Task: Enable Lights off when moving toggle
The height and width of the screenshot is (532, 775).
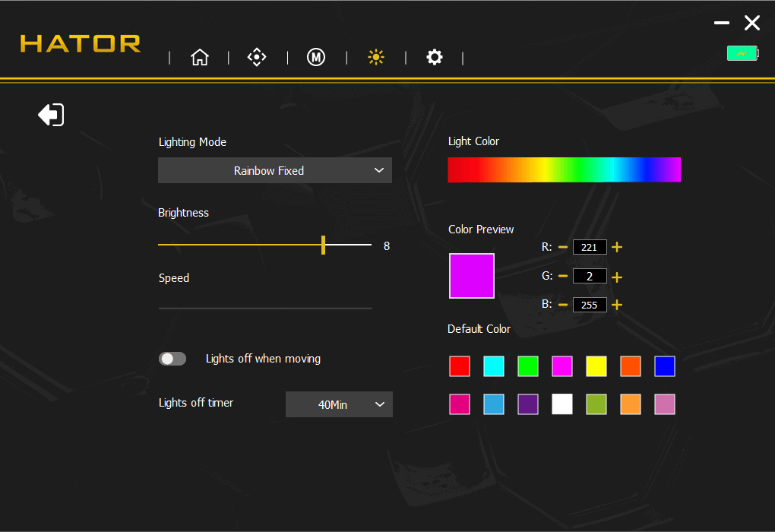Action: click(172, 359)
